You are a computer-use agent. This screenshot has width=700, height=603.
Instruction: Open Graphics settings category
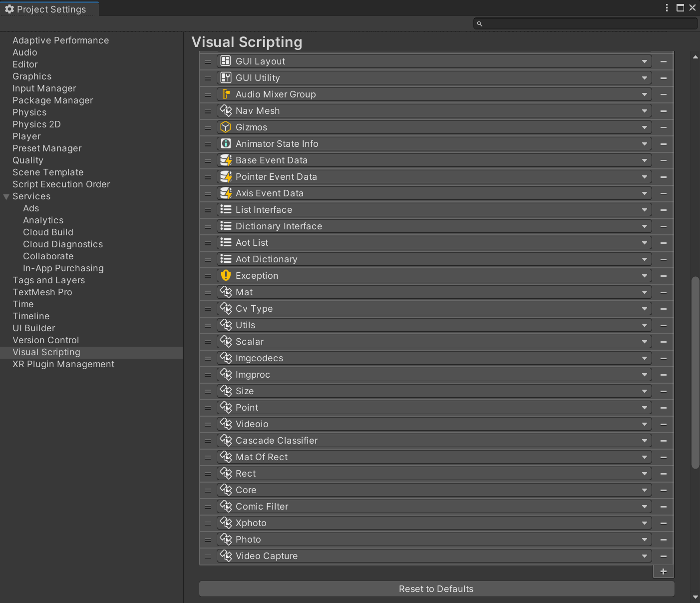pyautogui.click(x=32, y=76)
